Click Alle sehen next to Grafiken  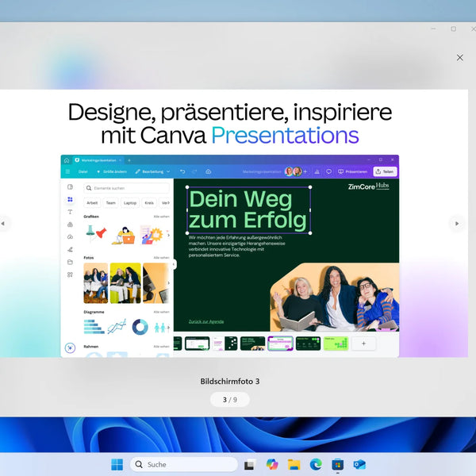tap(162, 217)
